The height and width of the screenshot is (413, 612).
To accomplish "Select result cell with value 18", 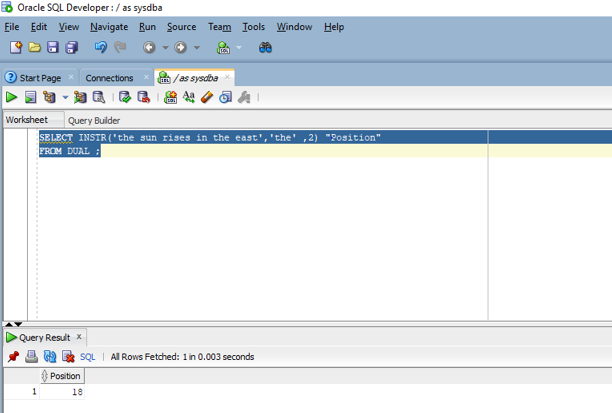I will coord(62,392).
